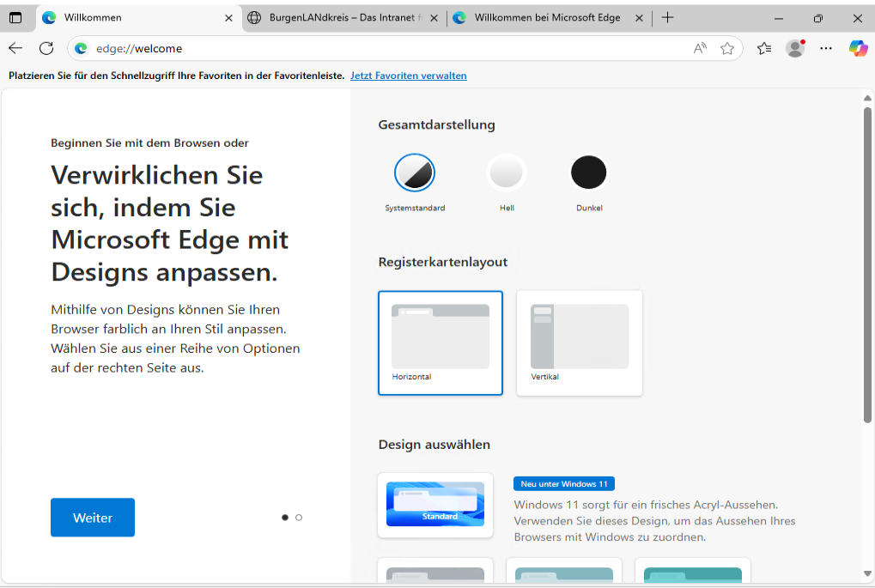Select the Systemstandard appearance option
Screen dimensions: 875x588
click(x=415, y=173)
